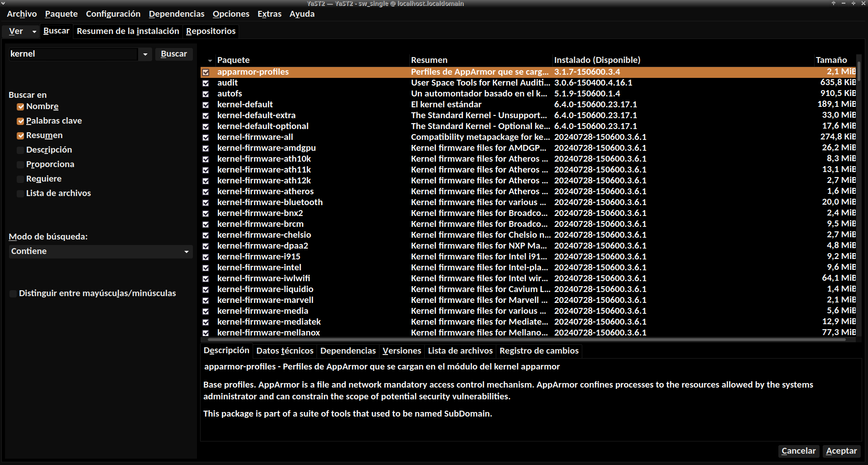Image resolution: width=868 pixels, height=465 pixels.
Task: Toggle status icon for kernel-firmware-dpaa2 package
Action: coord(206,246)
